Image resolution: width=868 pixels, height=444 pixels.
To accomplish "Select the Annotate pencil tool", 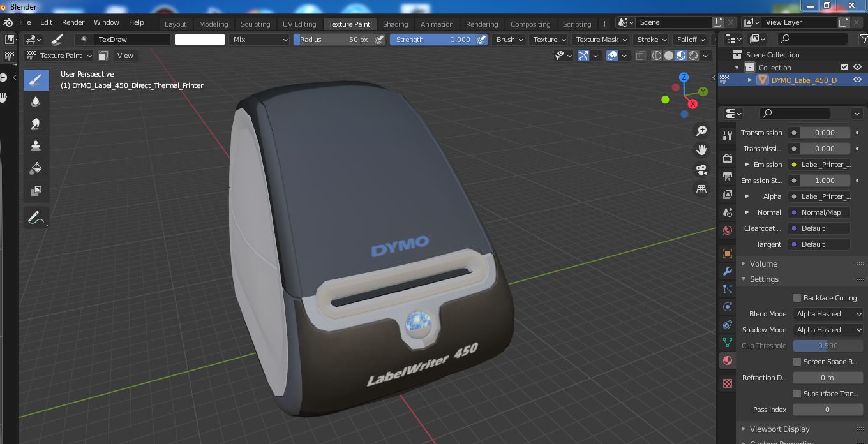I will click(x=36, y=218).
